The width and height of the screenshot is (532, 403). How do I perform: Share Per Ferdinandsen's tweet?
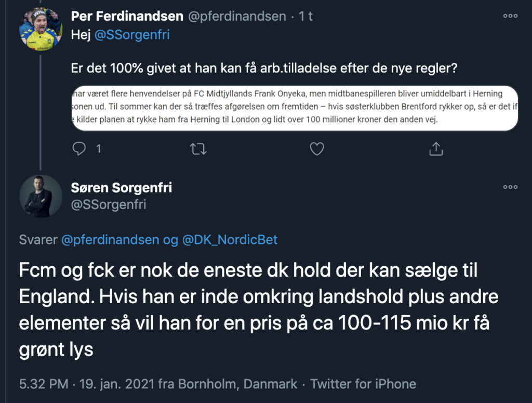(x=435, y=149)
